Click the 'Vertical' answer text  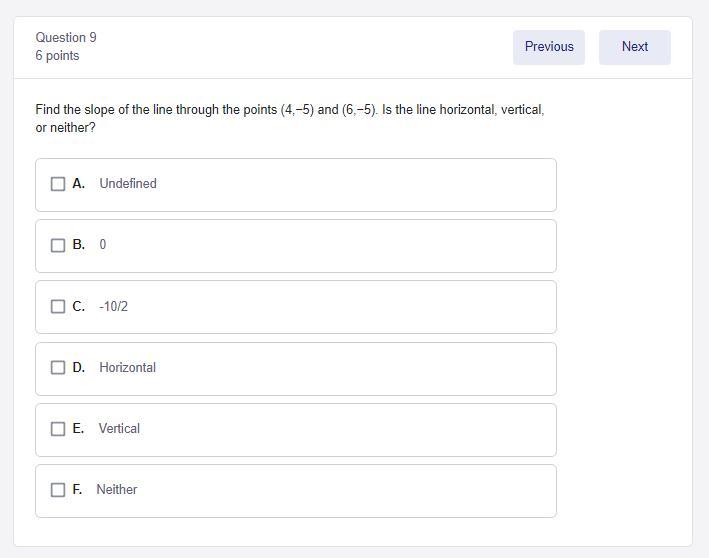[119, 429]
